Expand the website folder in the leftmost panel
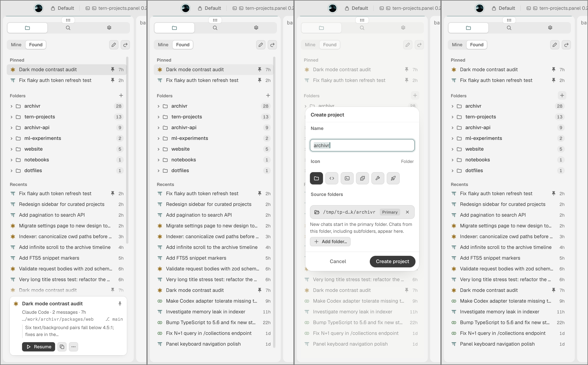Image resolution: width=588 pixels, height=365 pixels. click(x=11, y=149)
